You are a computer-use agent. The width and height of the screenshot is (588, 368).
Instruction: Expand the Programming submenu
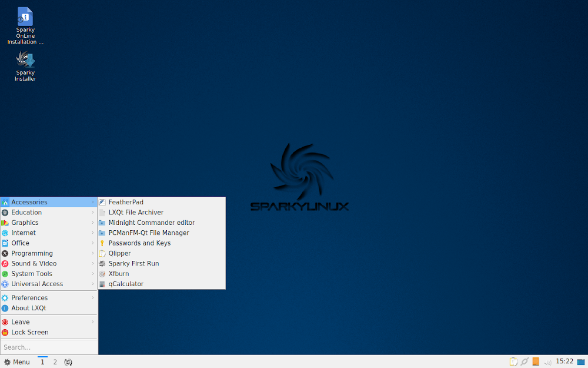click(x=49, y=253)
